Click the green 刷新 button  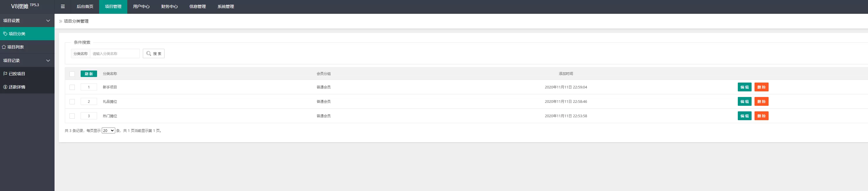tap(89, 74)
